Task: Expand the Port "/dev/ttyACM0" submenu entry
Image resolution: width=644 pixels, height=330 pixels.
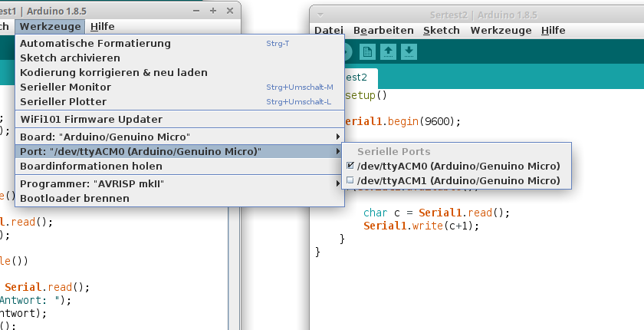Action: [176, 151]
